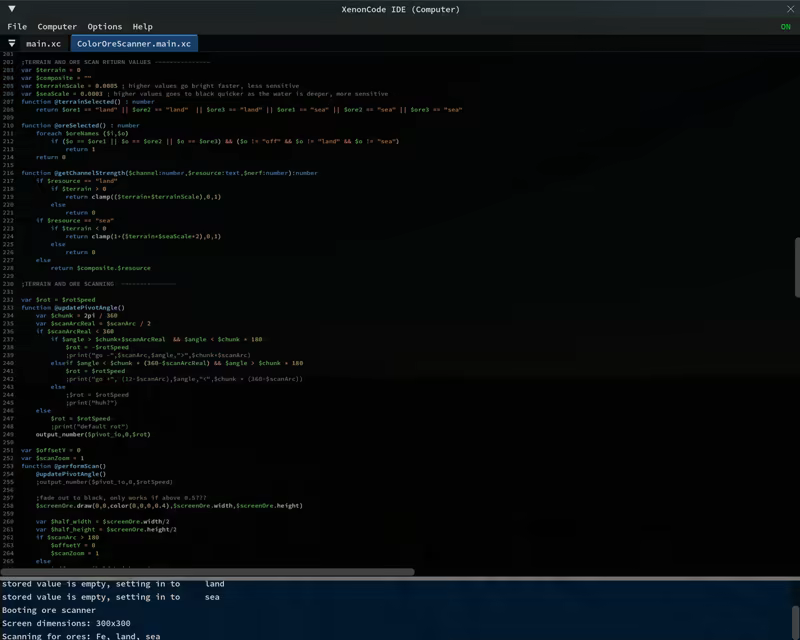Screen dimensions: 800x640
Task: Select the ColorOreScanner.main.xc tab
Action: [x=133, y=44]
